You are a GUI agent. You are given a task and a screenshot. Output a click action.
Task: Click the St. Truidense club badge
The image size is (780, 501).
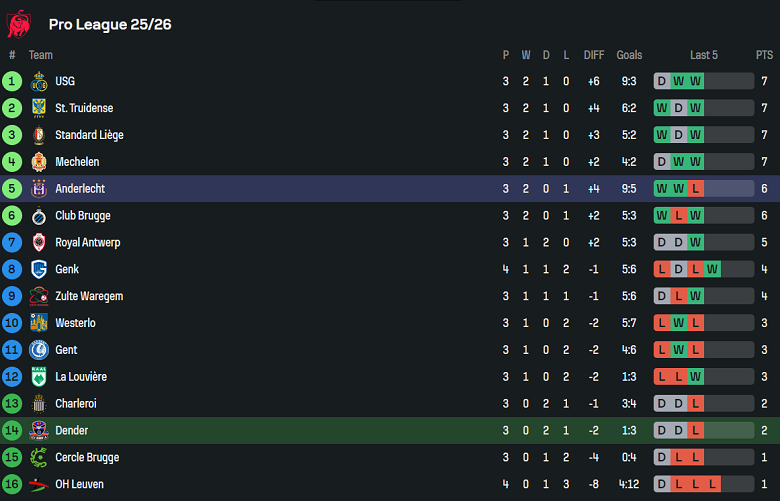tap(39, 108)
